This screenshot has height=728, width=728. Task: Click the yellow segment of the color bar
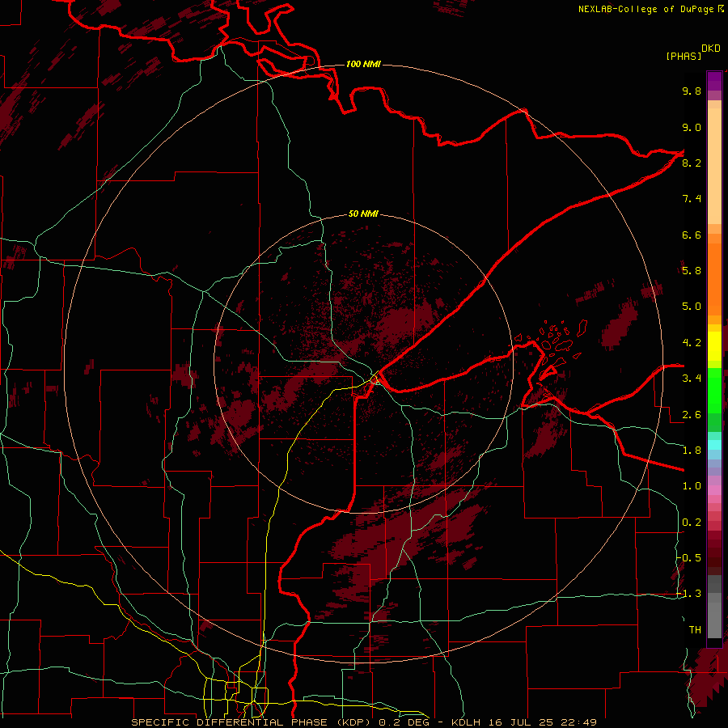714,346
